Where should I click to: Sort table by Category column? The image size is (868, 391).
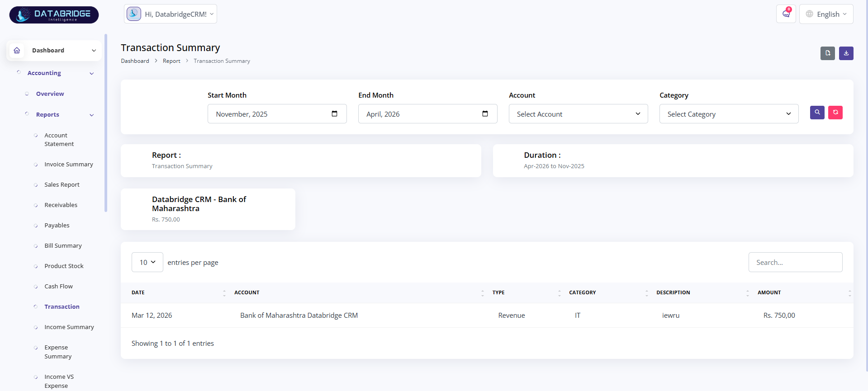pyautogui.click(x=647, y=293)
